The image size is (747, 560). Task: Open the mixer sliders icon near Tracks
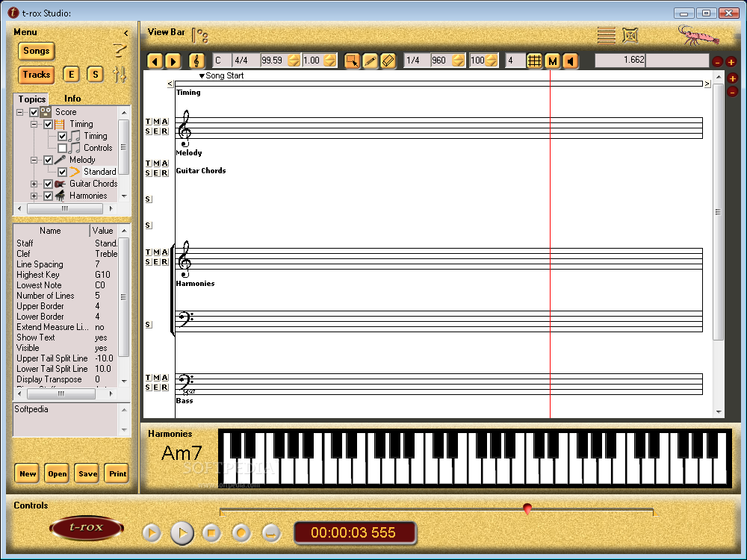[120, 74]
